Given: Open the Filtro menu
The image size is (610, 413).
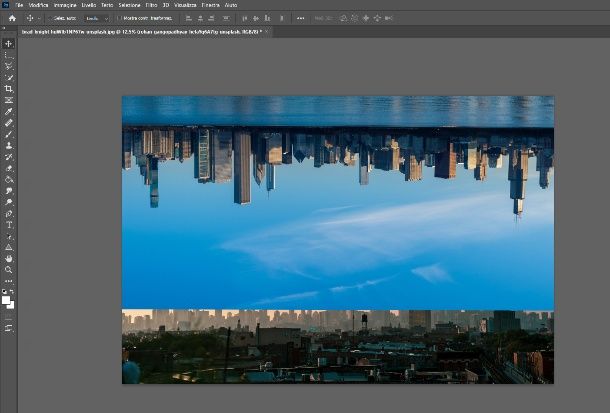Looking at the screenshot, I should [151, 5].
